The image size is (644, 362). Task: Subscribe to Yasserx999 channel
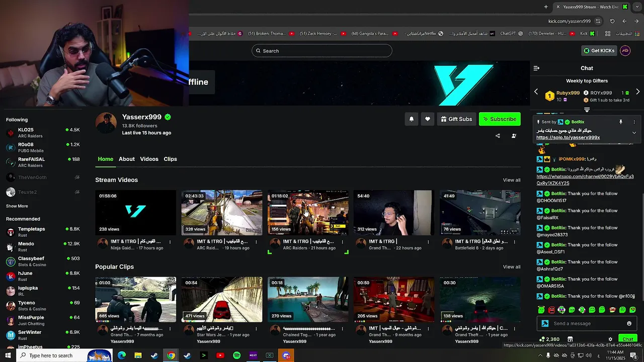(500, 119)
